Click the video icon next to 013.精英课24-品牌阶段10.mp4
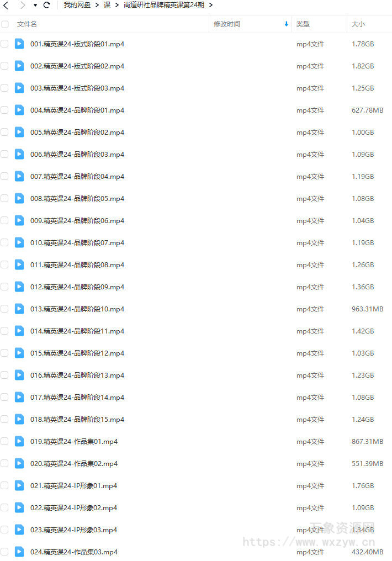 19,309
